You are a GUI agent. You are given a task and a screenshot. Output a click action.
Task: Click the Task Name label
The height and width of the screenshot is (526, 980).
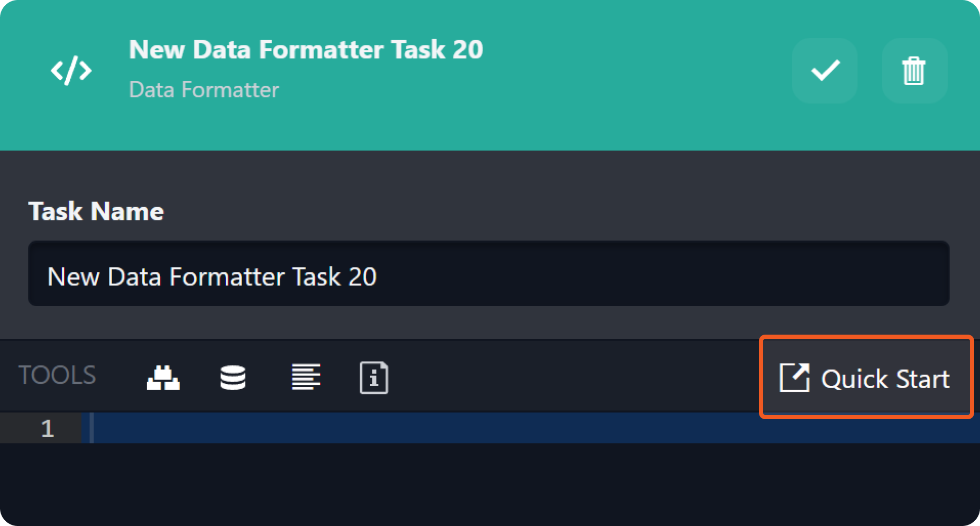(x=96, y=211)
